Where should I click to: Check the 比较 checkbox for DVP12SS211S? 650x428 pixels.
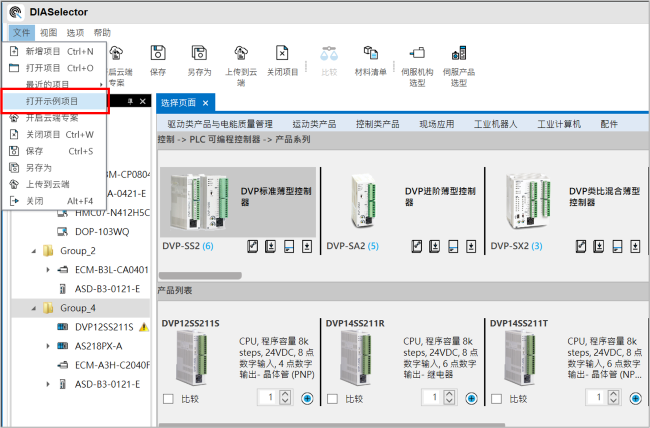168,398
